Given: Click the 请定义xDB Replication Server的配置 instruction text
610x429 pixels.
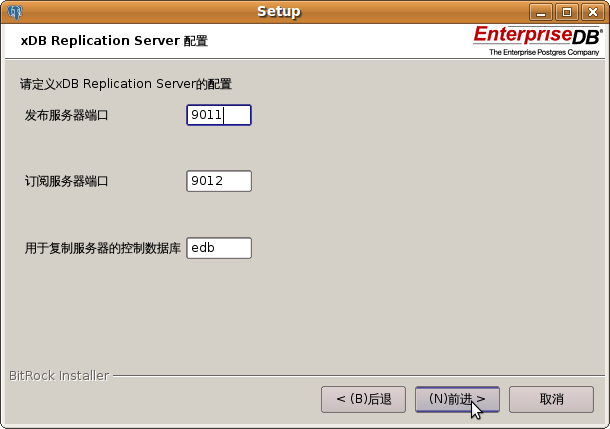Looking at the screenshot, I should (x=126, y=84).
